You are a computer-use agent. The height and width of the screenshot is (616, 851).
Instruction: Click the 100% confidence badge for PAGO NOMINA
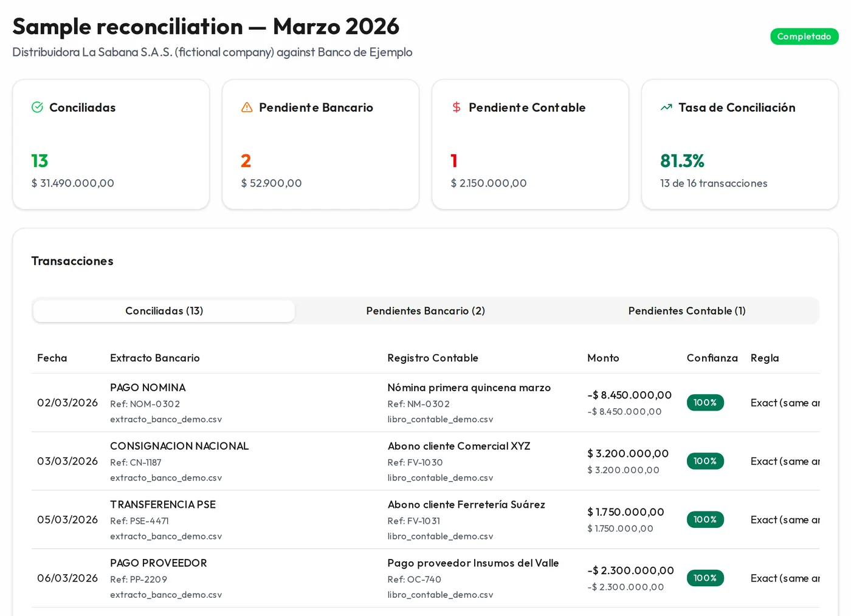click(x=705, y=403)
